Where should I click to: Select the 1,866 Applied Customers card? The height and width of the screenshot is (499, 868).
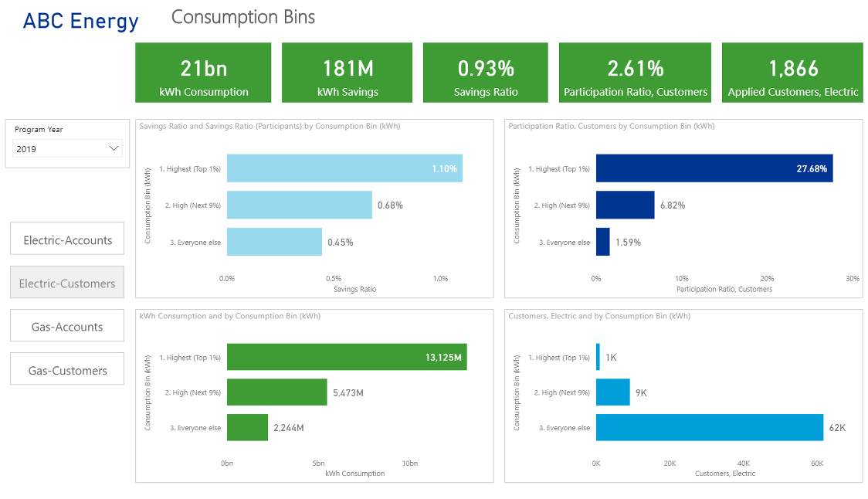[792, 73]
